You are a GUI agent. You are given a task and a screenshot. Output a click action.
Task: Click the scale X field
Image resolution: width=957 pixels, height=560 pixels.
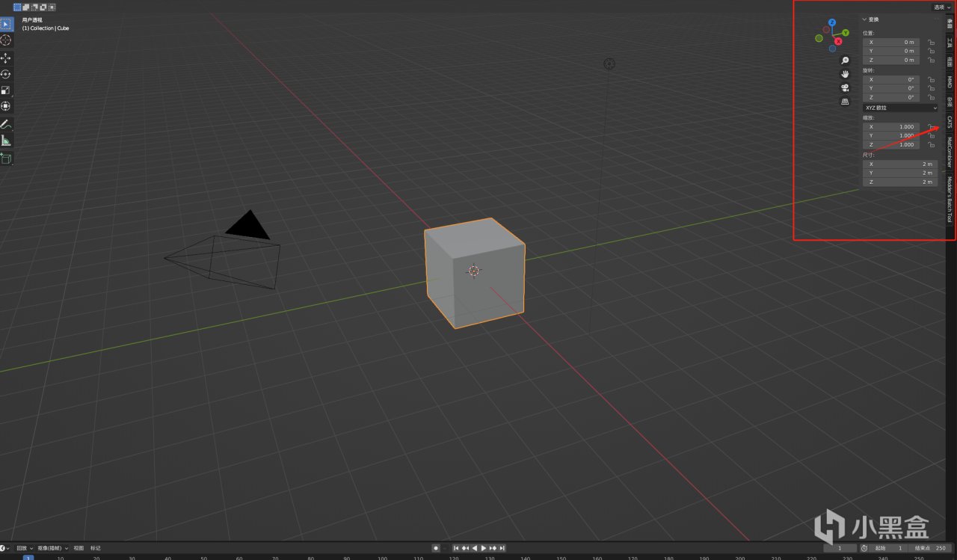click(891, 127)
